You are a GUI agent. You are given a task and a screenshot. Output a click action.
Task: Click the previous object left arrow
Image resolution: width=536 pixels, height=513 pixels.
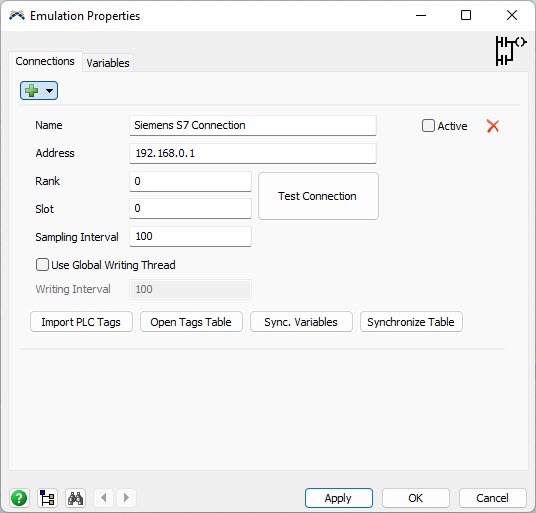(x=104, y=498)
